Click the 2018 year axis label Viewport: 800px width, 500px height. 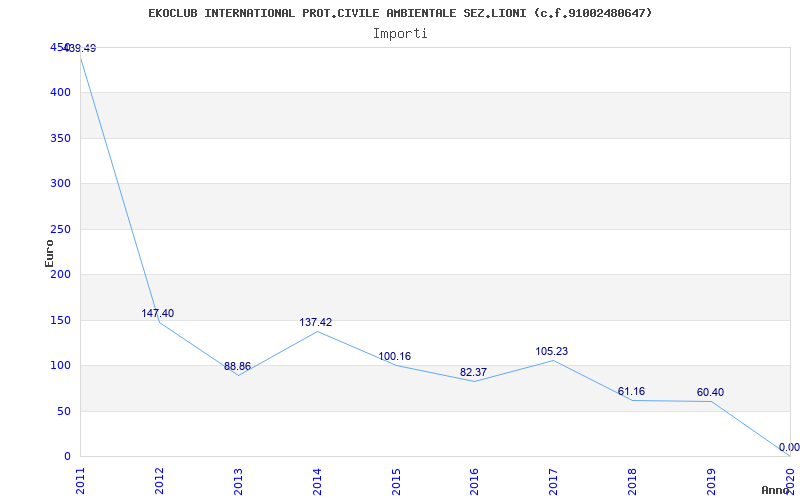(633, 481)
